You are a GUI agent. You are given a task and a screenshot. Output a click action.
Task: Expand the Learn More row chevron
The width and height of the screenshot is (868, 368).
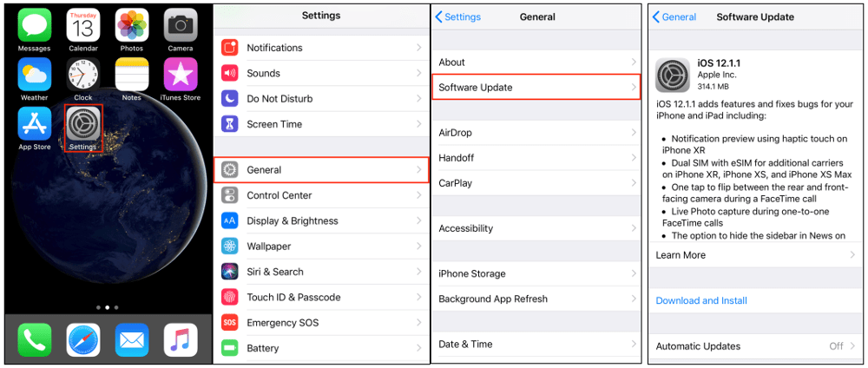pos(853,255)
